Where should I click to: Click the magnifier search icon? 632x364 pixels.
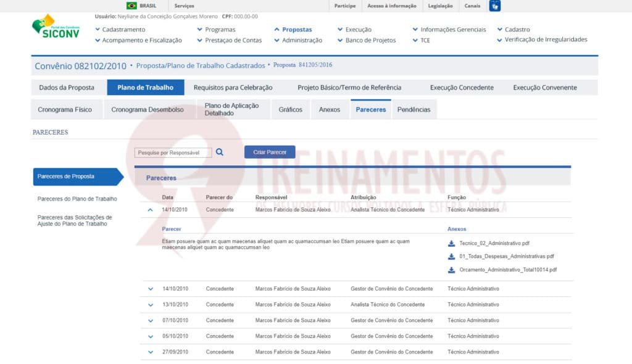(x=220, y=152)
